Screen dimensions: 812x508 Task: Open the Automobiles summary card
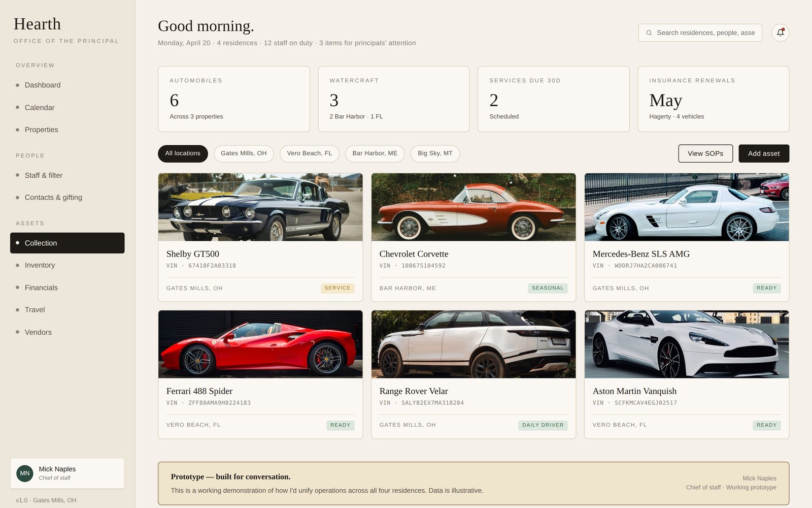234,99
